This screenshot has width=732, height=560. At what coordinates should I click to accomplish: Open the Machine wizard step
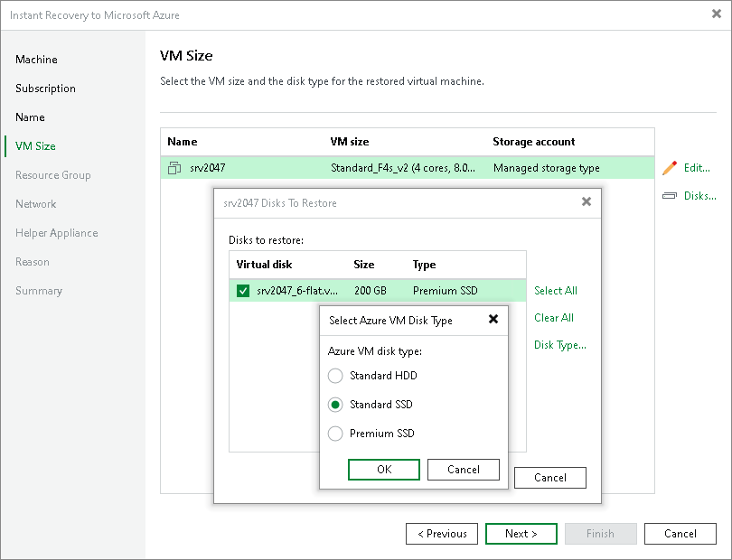click(x=36, y=60)
